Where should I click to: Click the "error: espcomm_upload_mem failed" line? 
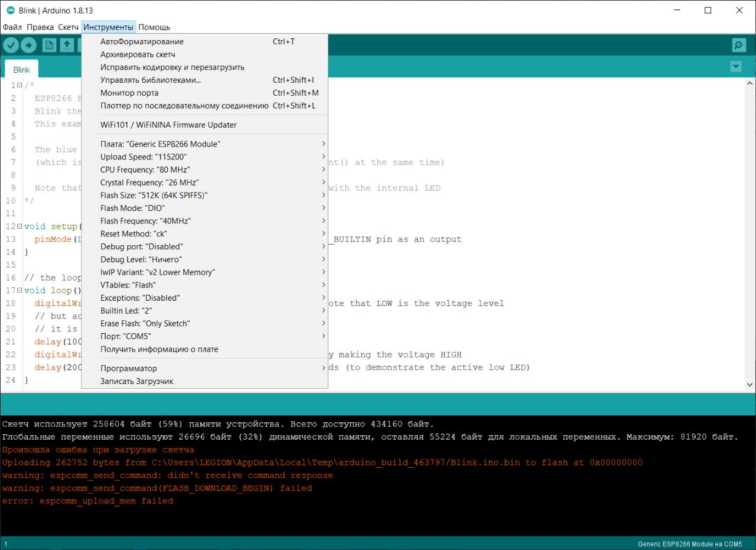pyautogui.click(x=87, y=501)
